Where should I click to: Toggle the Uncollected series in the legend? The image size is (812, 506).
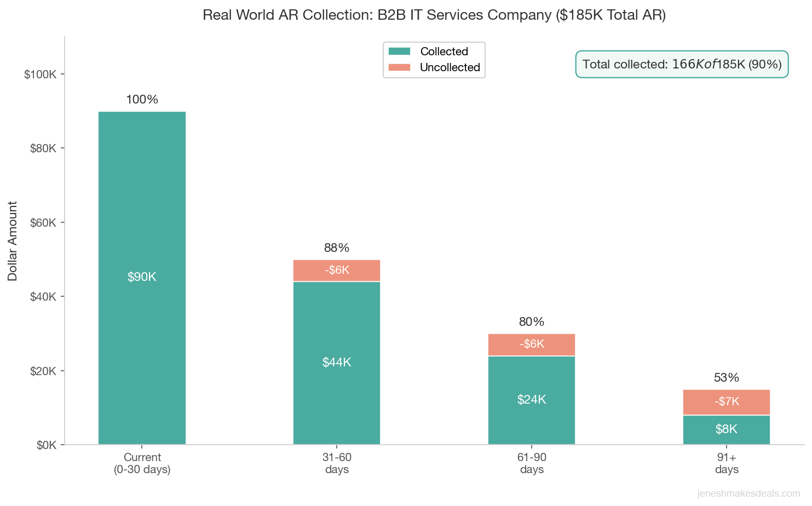449,67
